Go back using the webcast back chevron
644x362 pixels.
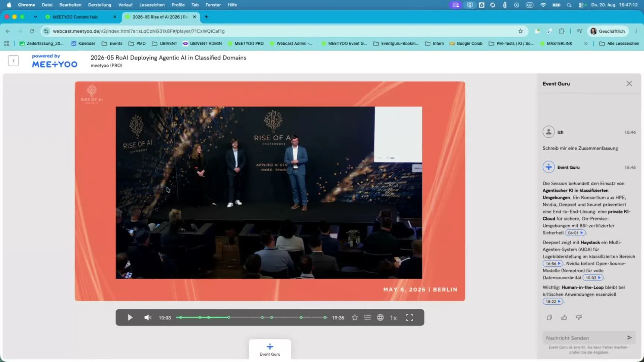click(13, 61)
